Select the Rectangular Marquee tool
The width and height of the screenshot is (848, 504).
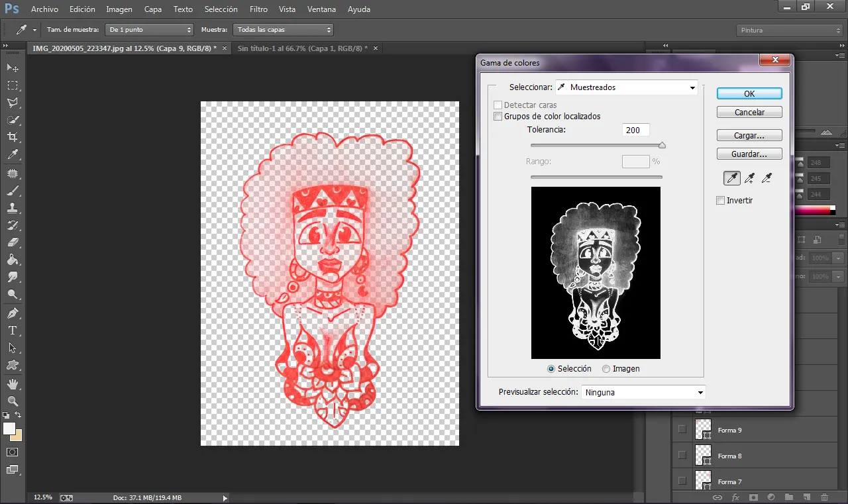pos(13,85)
